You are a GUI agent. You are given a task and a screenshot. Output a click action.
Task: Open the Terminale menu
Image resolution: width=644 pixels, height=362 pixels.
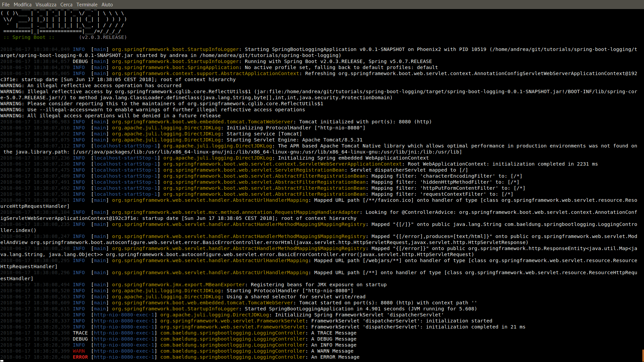tap(87, 4)
